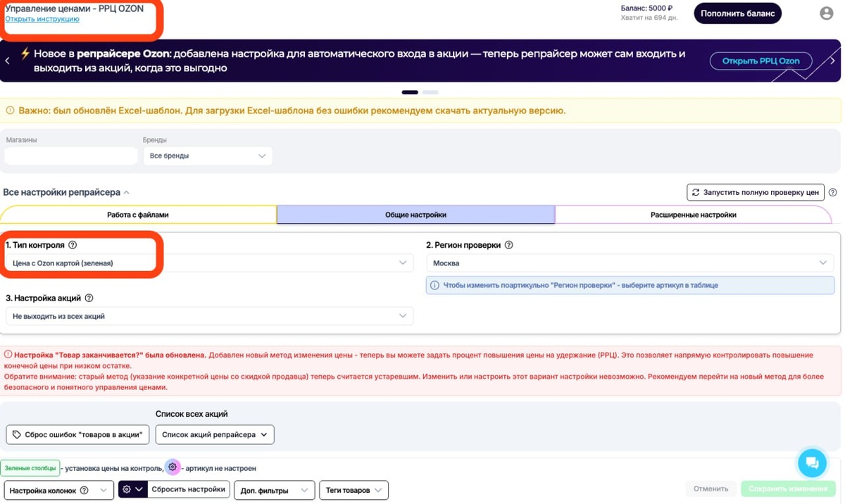Open the live chat support bubble

click(812, 462)
